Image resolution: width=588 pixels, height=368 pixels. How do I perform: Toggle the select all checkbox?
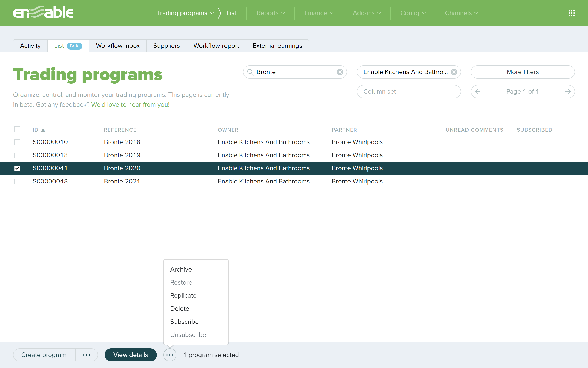17,129
